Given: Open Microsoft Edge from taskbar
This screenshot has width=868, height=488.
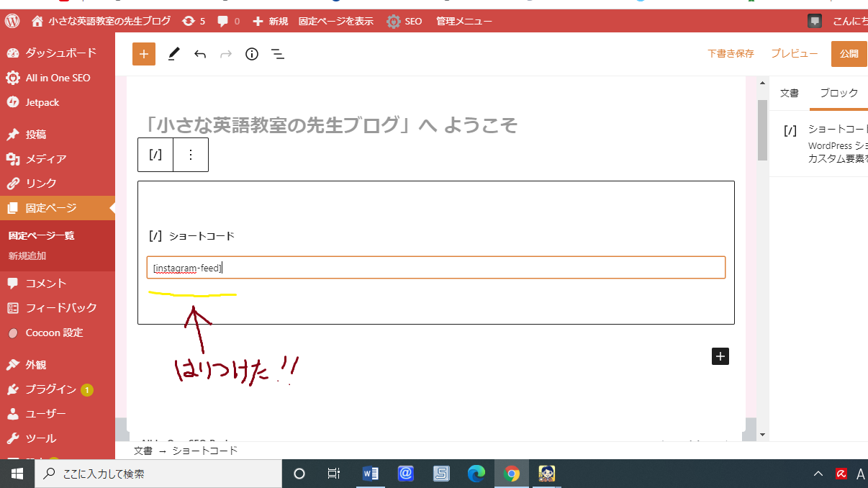Looking at the screenshot, I should 476,474.
